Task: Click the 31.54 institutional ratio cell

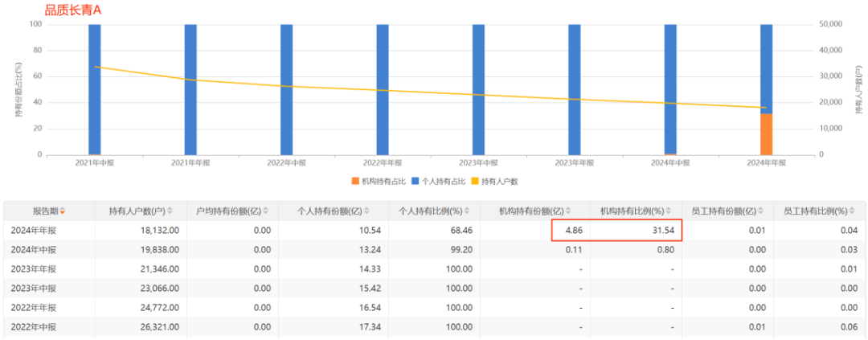Action: (x=665, y=230)
